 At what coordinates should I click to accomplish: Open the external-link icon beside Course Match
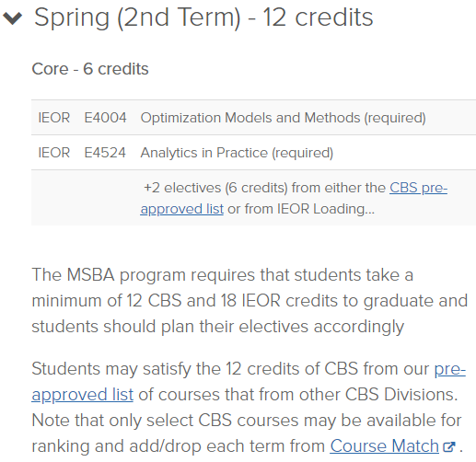click(449, 446)
